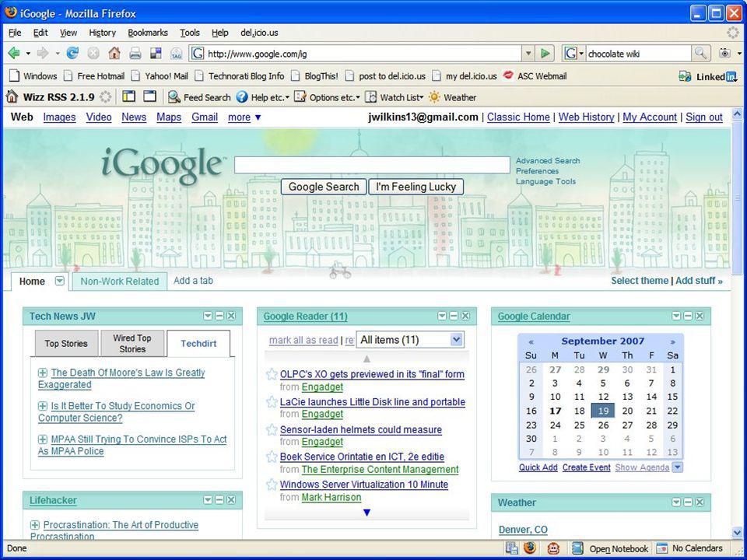Viewport: 747px width, 560px height.
Task: Click the page scrollbar down arrow
Action: pyautogui.click(x=737, y=532)
